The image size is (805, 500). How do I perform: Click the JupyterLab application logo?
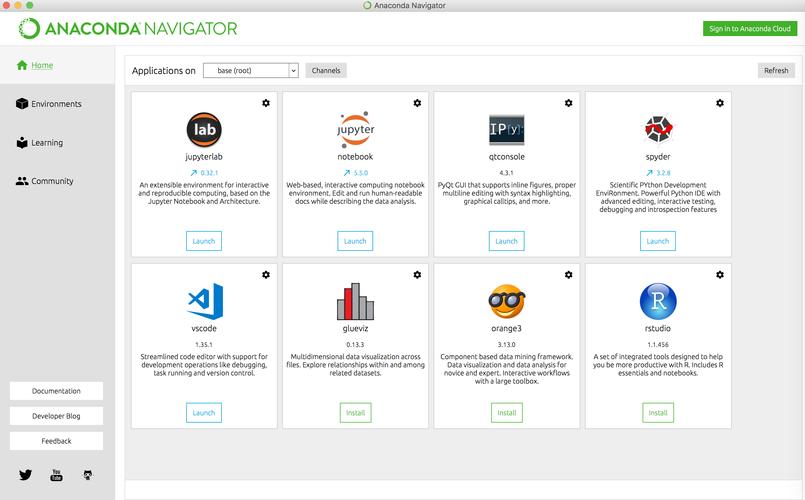(204, 129)
